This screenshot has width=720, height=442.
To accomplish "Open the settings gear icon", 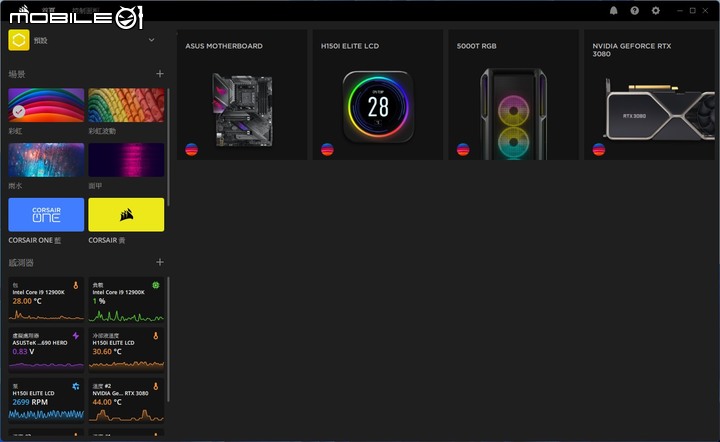I will (x=656, y=11).
